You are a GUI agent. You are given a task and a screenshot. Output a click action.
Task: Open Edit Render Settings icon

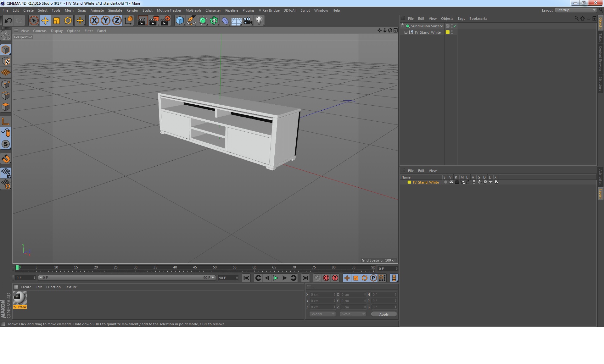(x=165, y=21)
